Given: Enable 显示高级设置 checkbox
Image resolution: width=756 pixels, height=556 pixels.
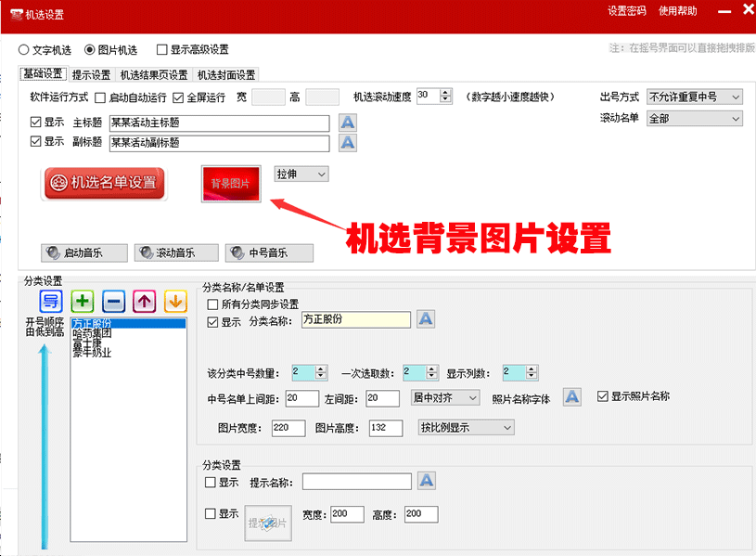Looking at the screenshot, I should [x=162, y=50].
